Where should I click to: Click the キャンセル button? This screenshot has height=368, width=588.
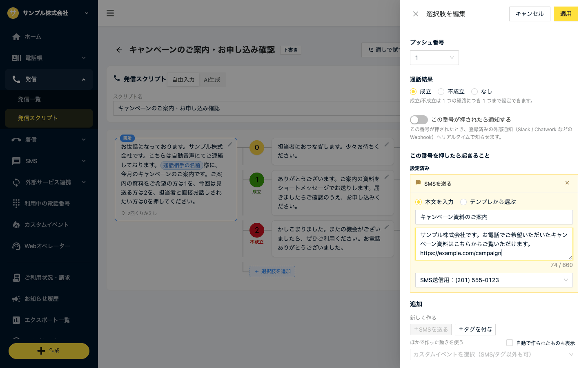click(530, 14)
